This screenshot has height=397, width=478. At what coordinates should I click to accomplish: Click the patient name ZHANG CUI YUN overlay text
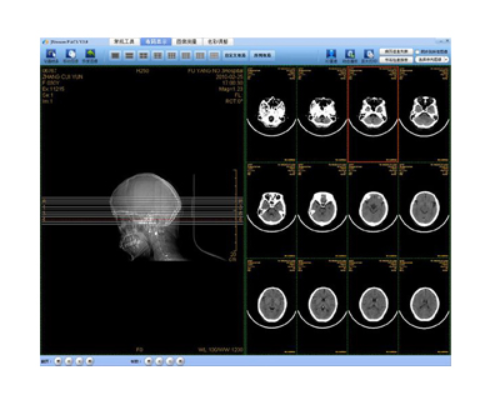[x=63, y=77]
